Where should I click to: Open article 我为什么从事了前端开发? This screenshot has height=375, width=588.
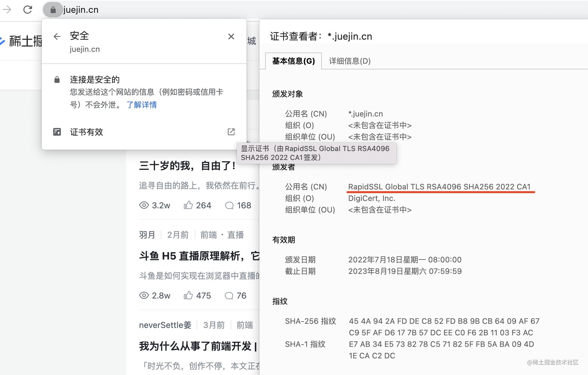click(x=198, y=346)
